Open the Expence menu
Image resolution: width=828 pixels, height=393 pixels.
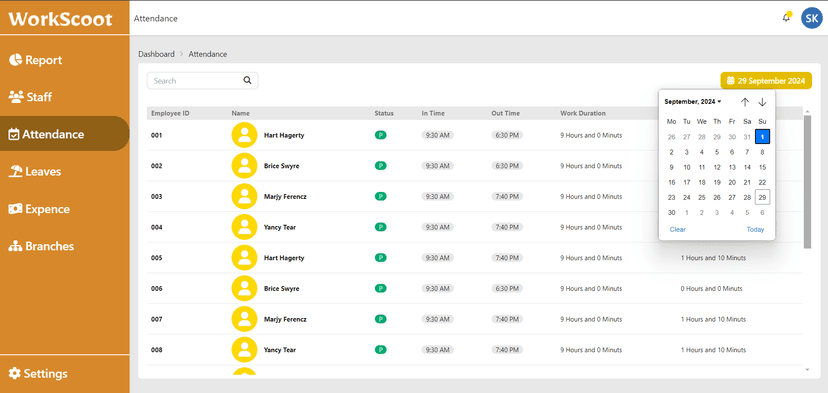[40, 209]
